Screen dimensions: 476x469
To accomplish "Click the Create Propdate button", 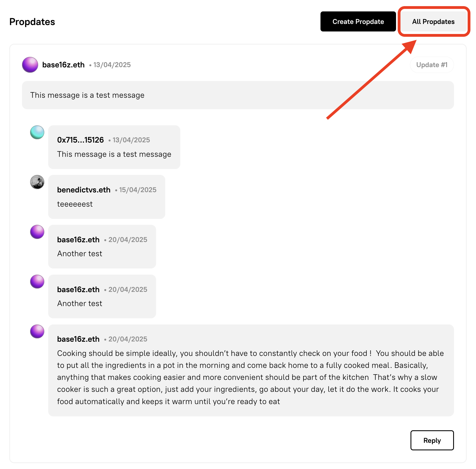I will click(x=358, y=21).
